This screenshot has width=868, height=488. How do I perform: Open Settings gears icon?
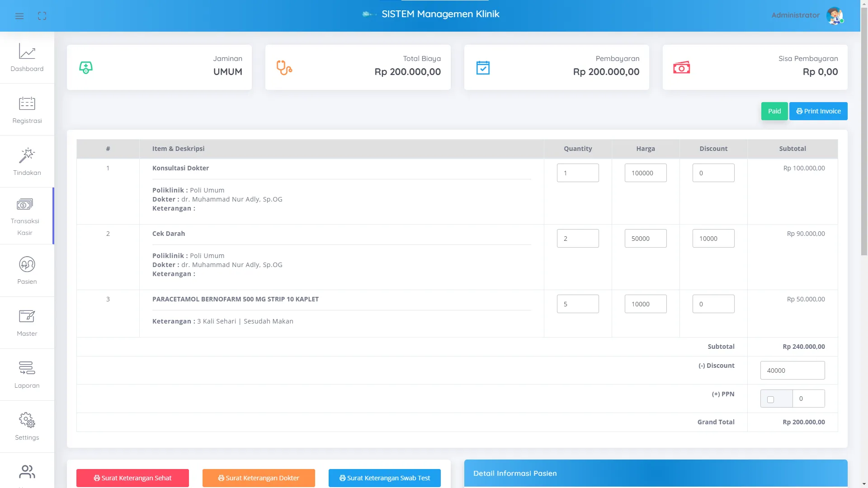27,420
